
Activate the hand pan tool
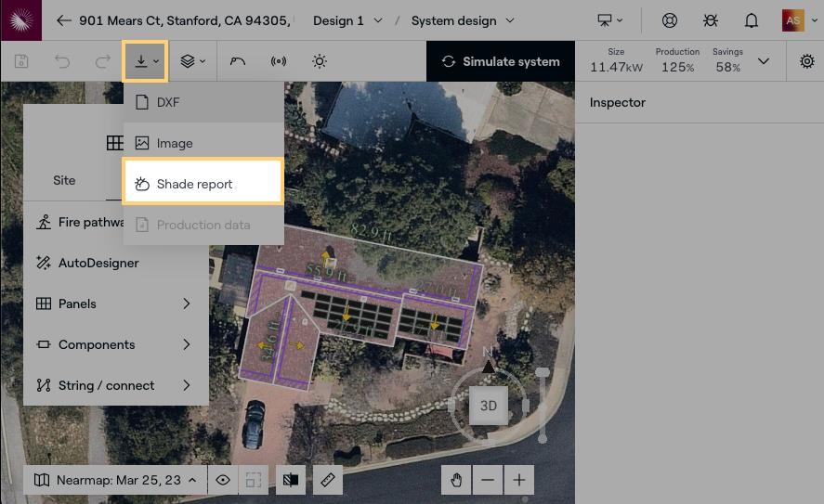pos(456,480)
